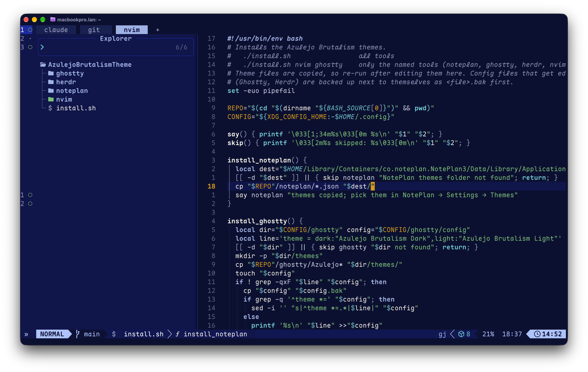
Task: Click lower pane 2 circle indicator
Action: pos(30,204)
